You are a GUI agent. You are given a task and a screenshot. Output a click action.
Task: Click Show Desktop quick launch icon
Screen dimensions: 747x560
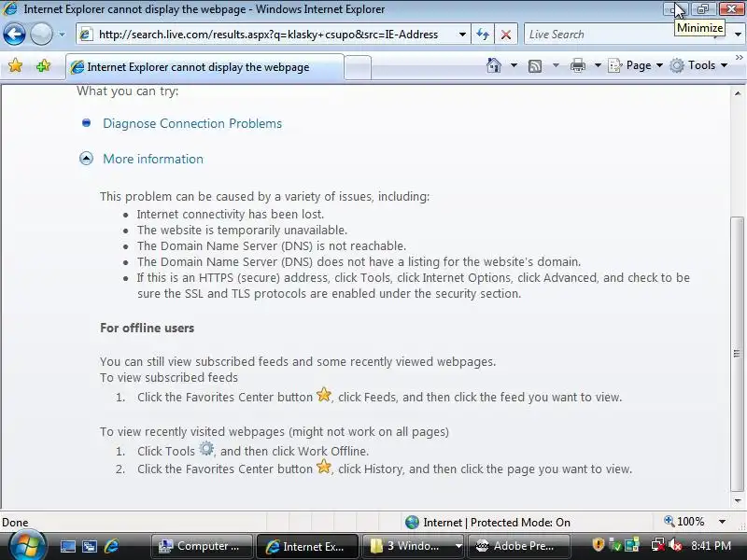(x=67, y=546)
